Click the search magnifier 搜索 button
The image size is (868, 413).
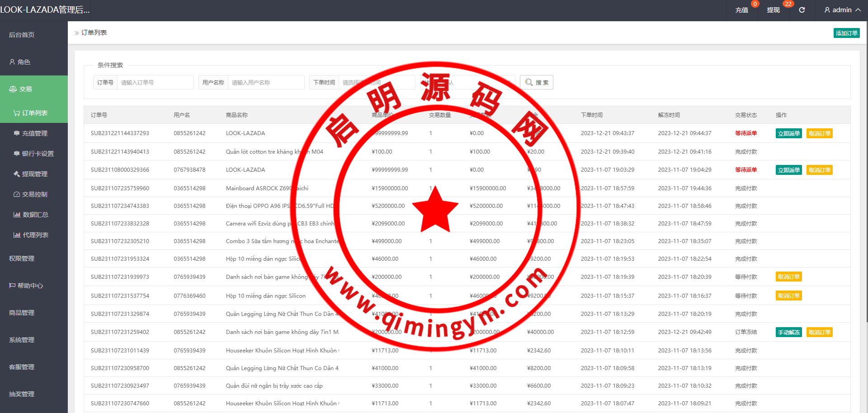(x=537, y=82)
